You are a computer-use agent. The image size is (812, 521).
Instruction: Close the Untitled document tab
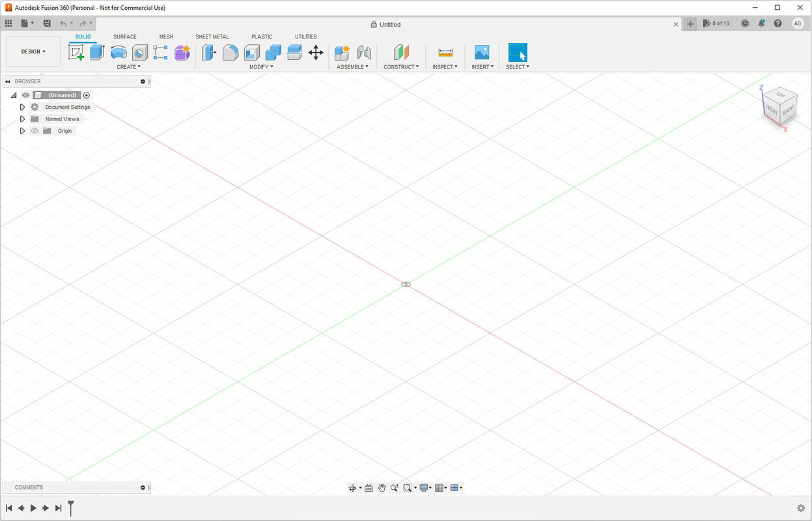[x=676, y=24]
